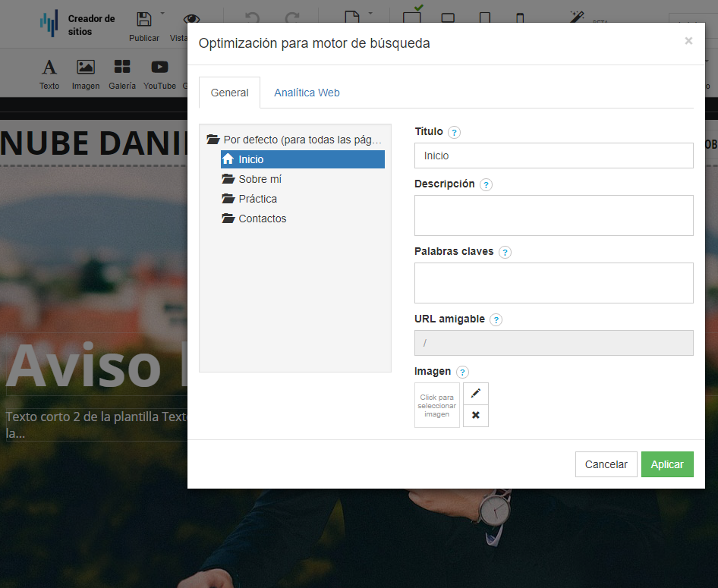The height and width of the screenshot is (588, 718).
Task: Click the image selection thumbnail box
Action: pos(437,405)
